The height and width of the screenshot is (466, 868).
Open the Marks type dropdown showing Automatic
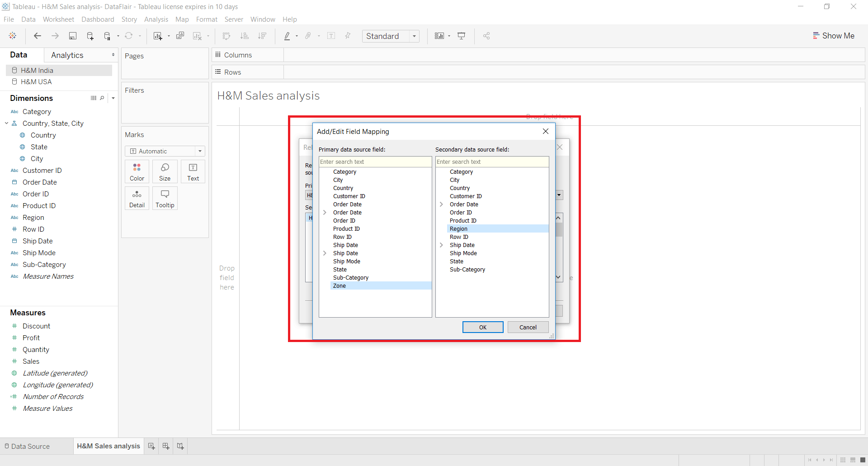[199, 151]
